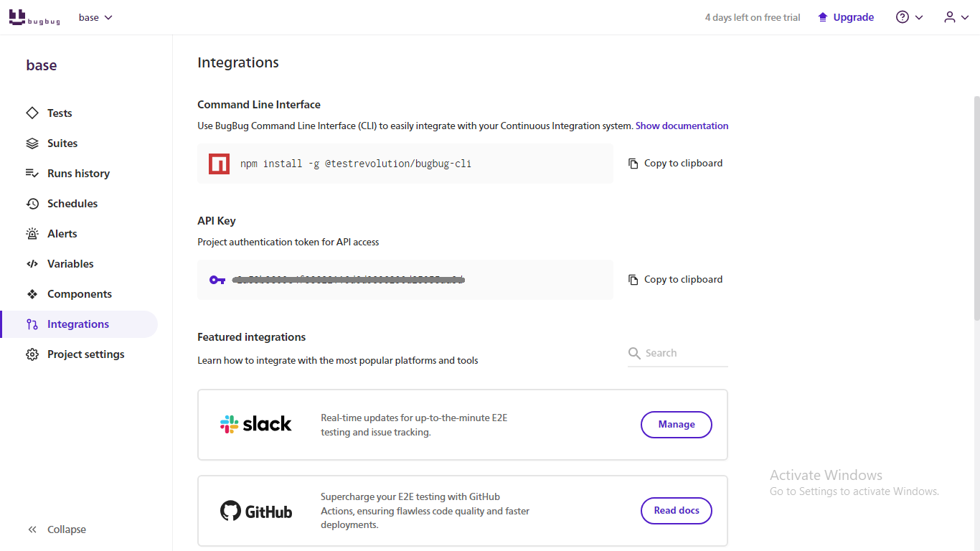Click the Upgrade arrow icon

click(823, 17)
